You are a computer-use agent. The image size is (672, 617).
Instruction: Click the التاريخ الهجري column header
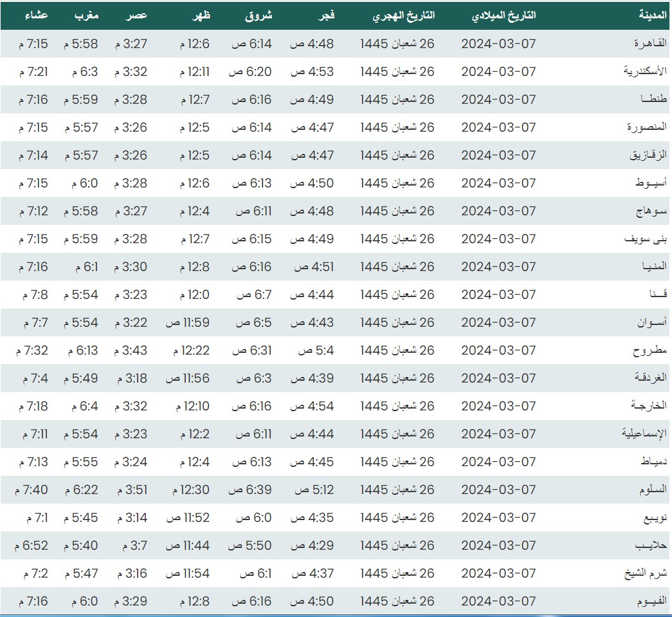(403, 16)
